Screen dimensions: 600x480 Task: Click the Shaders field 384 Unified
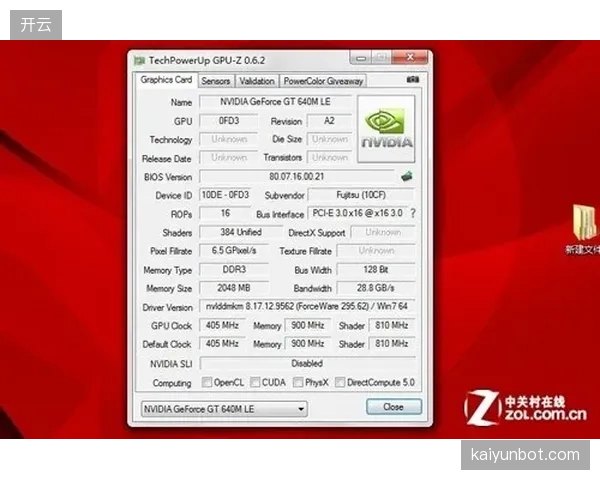click(241, 232)
